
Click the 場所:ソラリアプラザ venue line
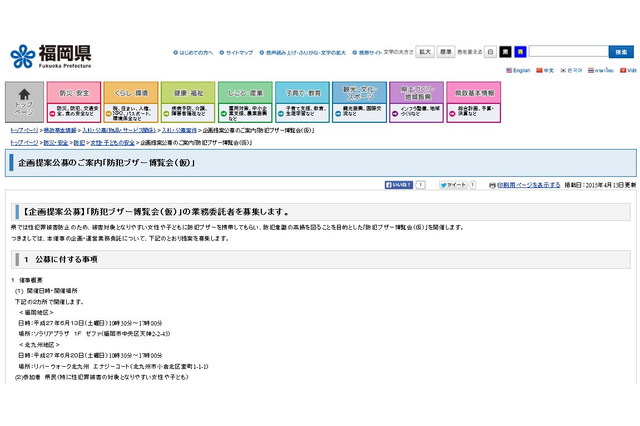[94, 334]
